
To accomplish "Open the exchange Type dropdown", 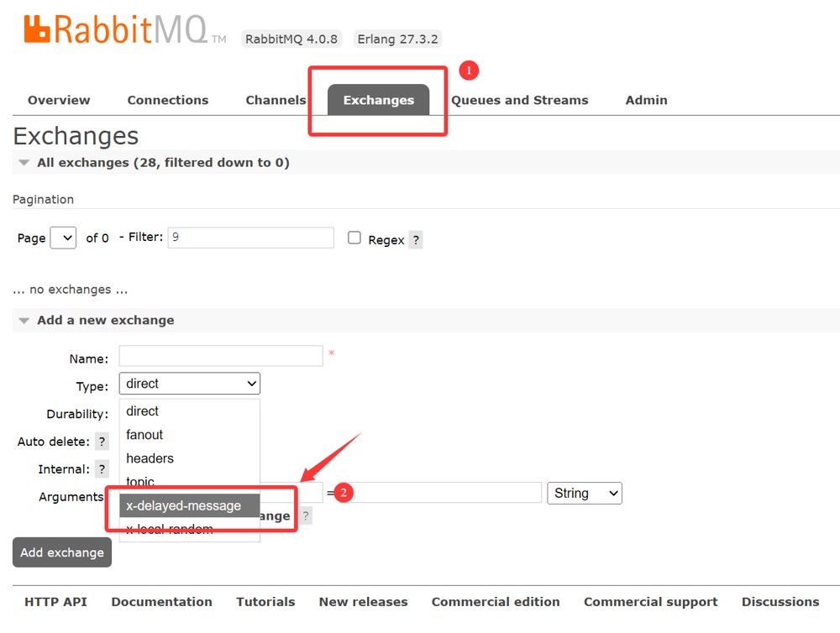I will [190, 384].
